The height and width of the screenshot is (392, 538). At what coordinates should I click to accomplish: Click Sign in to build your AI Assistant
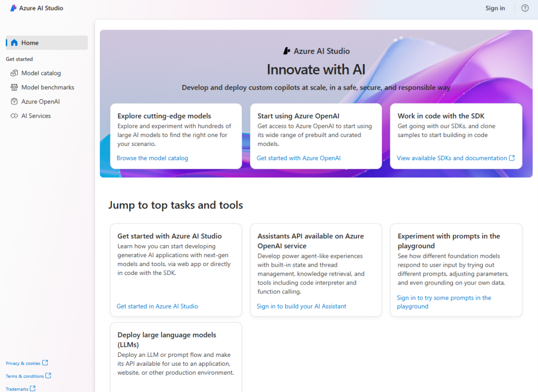301,306
